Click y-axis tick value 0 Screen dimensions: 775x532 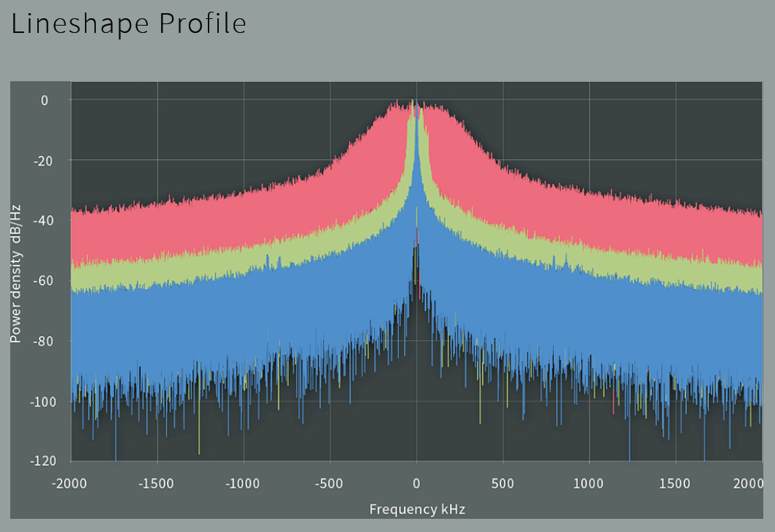(x=45, y=100)
